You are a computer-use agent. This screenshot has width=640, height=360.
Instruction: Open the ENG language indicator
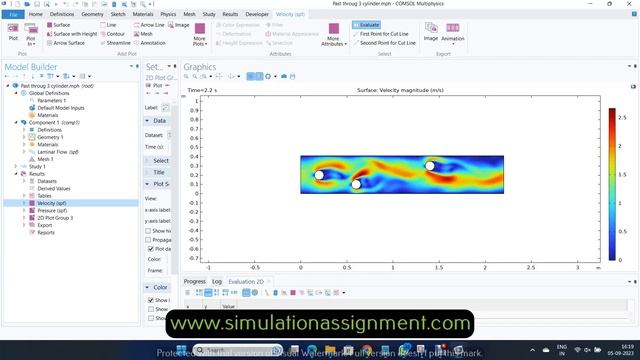(x=562, y=350)
